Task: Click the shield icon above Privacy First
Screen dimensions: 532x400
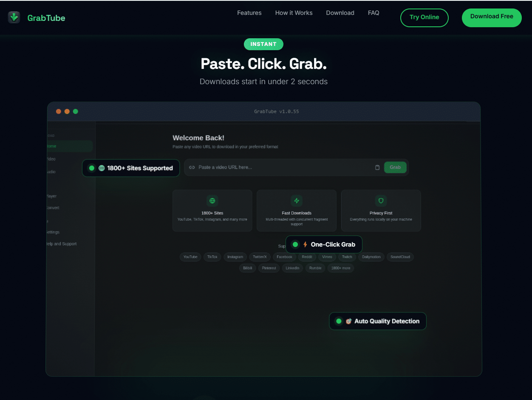Action: (381, 201)
